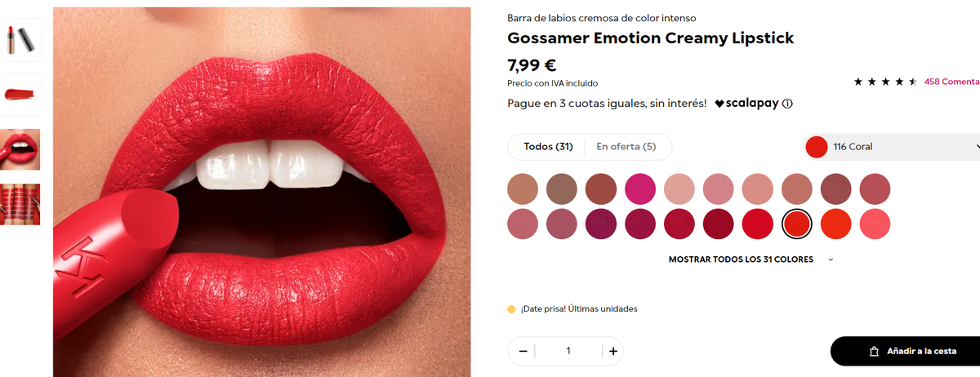Viewport: 980px width, 377px height.
Task: Expand Mostrar todos los 31 colores
Action: pyautogui.click(x=751, y=259)
